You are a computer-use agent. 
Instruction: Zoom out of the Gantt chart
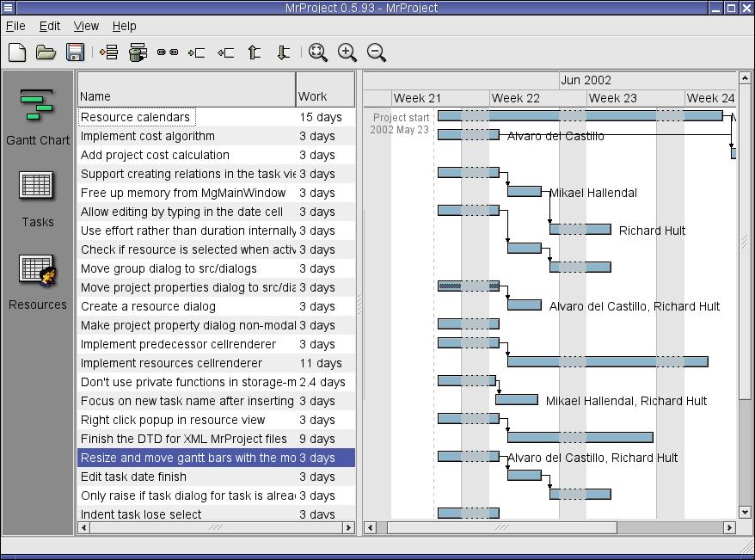click(376, 52)
